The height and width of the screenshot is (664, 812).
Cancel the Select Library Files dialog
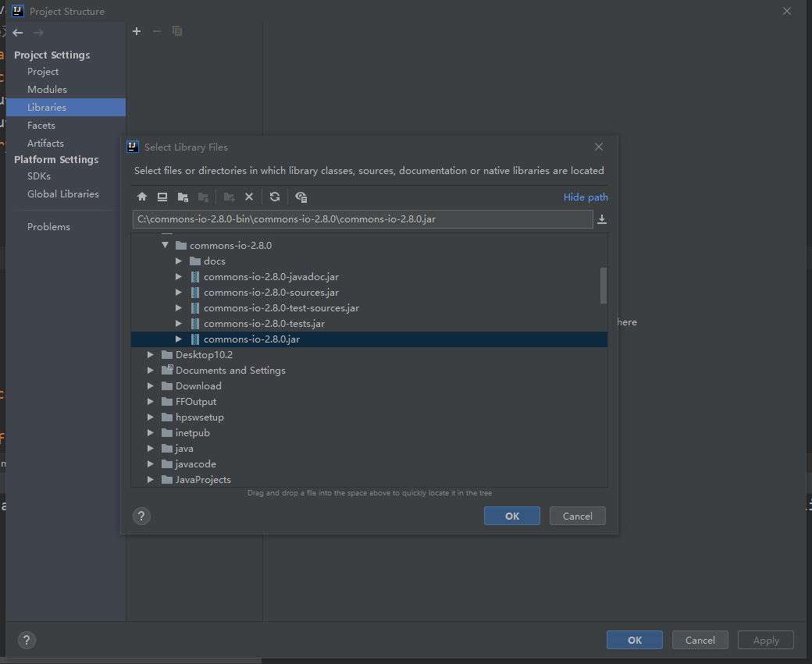pyautogui.click(x=578, y=516)
